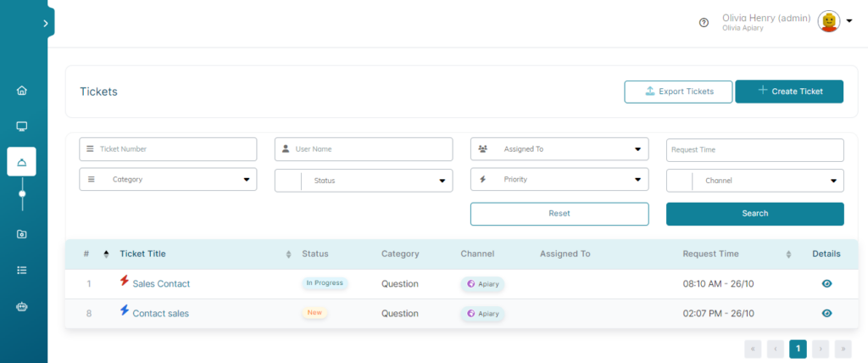Go to page 1 in pagination
The height and width of the screenshot is (363, 868).
[798, 349]
